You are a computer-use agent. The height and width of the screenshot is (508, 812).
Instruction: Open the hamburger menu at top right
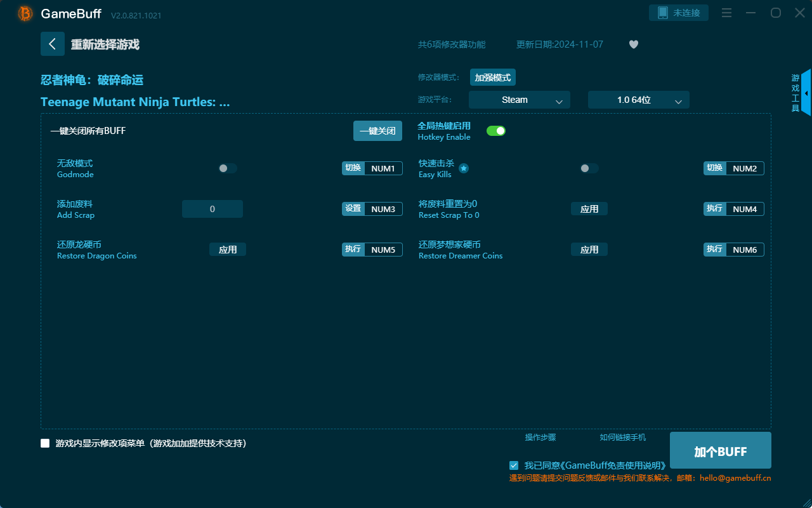point(726,13)
